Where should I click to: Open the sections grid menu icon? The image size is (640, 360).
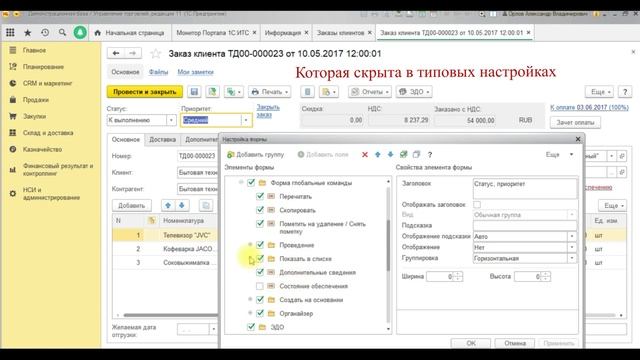point(10,33)
